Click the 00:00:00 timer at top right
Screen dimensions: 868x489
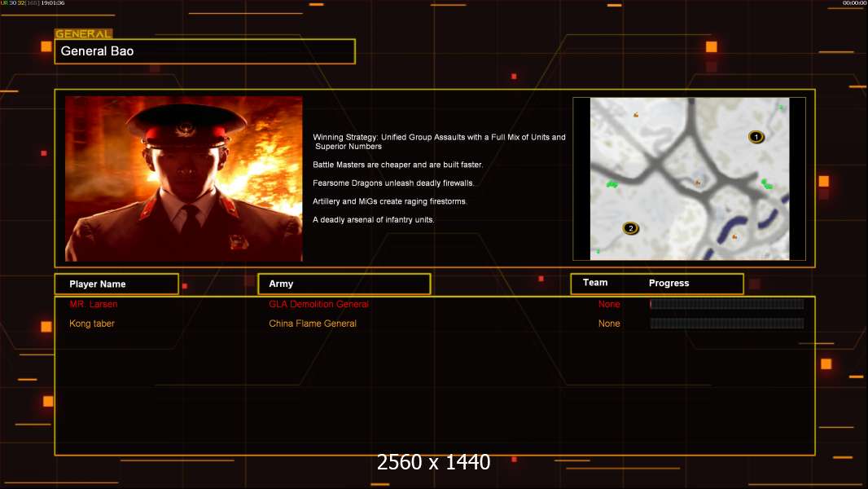854,2
